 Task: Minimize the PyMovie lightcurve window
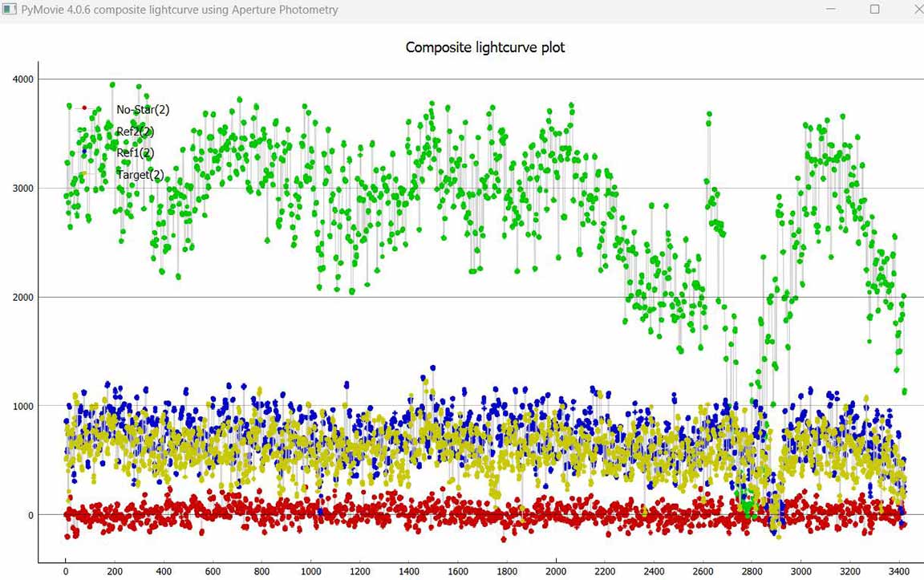tap(830, 10)
